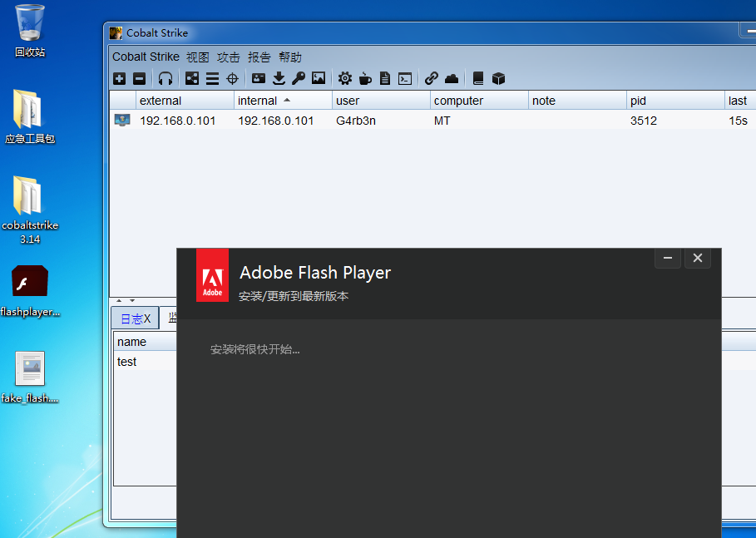Show target table via crosshair icon
Viewport: 756px width, 538px height.
click(232, 78)
